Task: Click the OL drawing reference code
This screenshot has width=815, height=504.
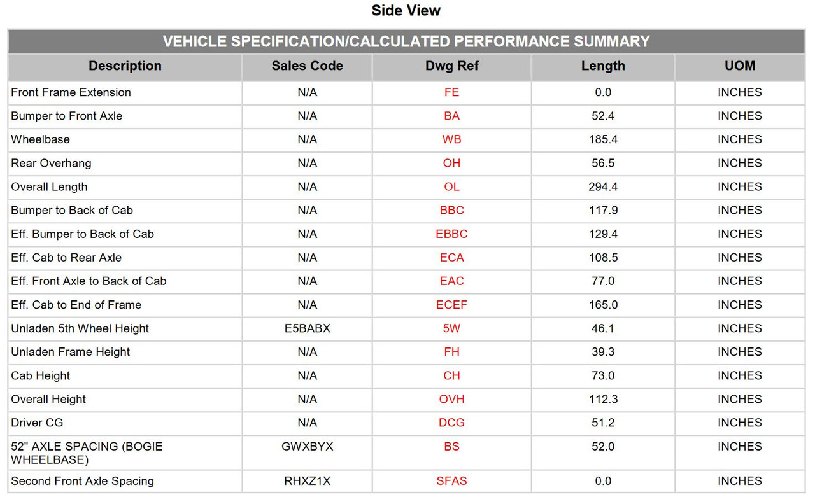Action: (451, 187)
